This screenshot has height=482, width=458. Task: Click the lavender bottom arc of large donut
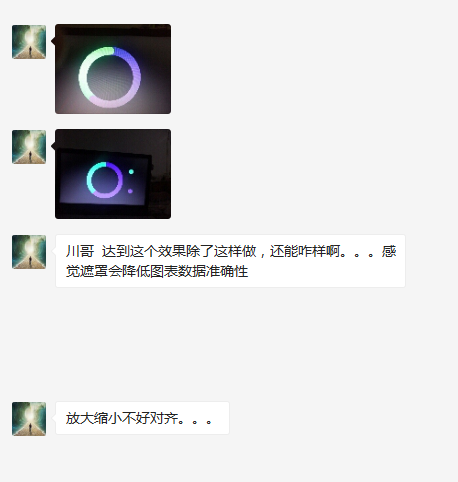pos(112,102)
